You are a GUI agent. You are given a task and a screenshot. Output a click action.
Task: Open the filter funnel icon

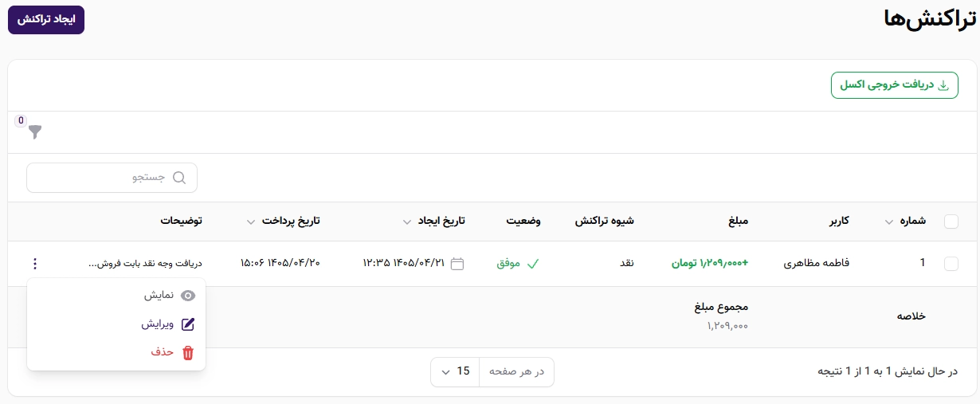coord(34,132)
